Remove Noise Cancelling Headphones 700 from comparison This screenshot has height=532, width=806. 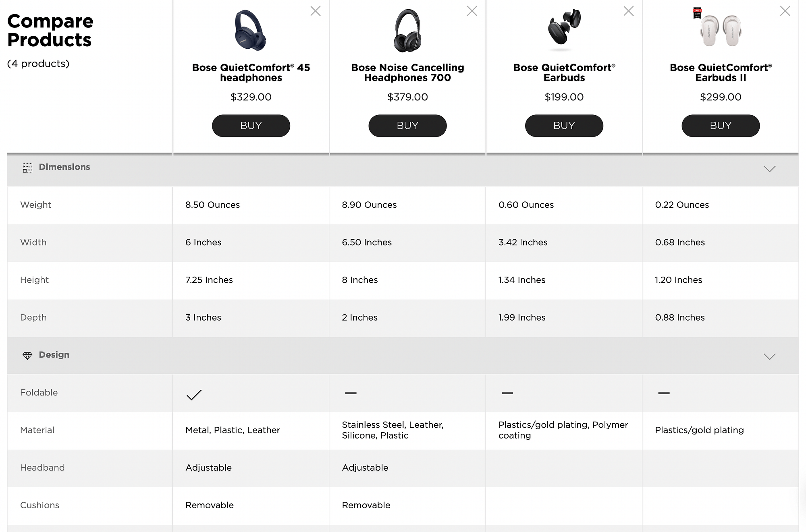click(472, 11)
